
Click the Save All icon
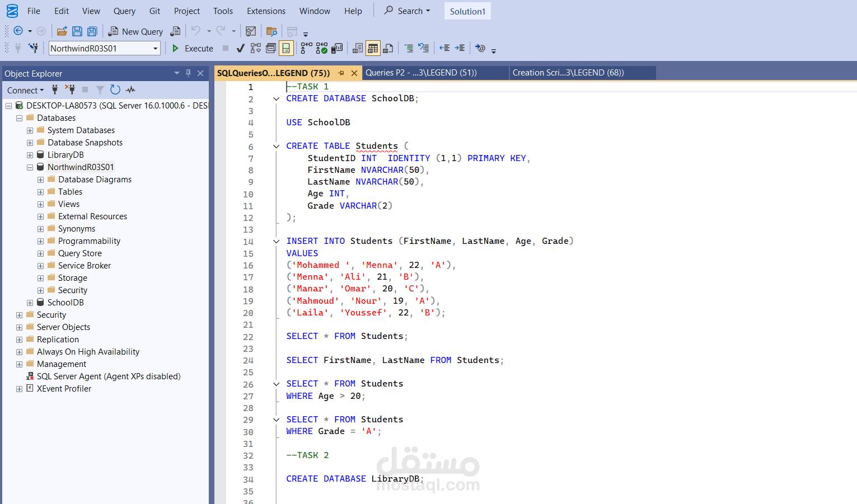pos(92,31)
